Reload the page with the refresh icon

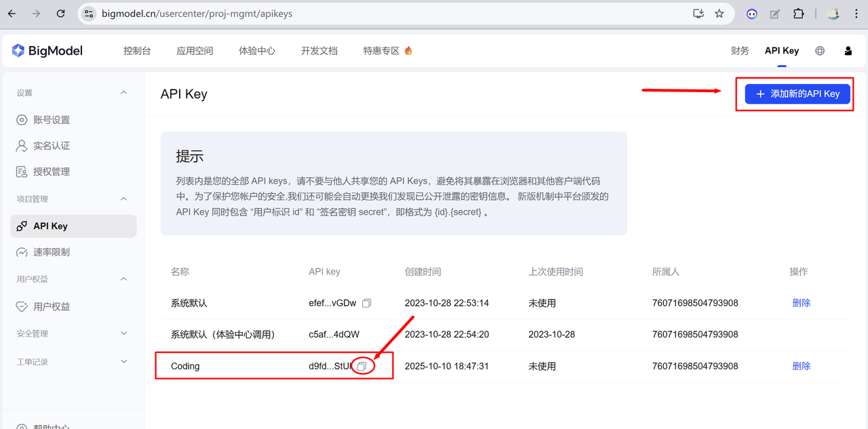[x=61, y=14]
